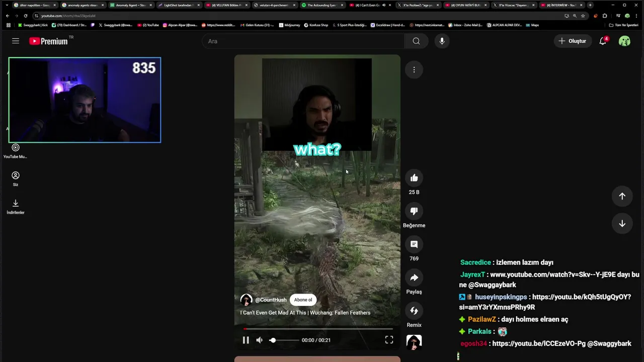
Task: Go back in browser history
Action: coord(8,16)
